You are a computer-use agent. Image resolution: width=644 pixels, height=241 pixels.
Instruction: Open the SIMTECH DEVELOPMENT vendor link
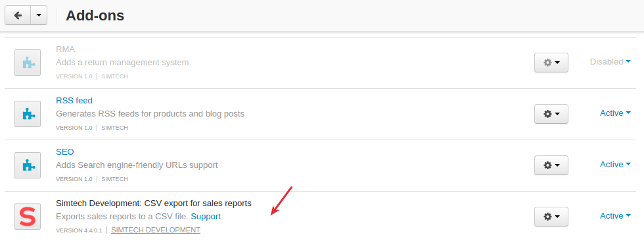tap(156, 230)
